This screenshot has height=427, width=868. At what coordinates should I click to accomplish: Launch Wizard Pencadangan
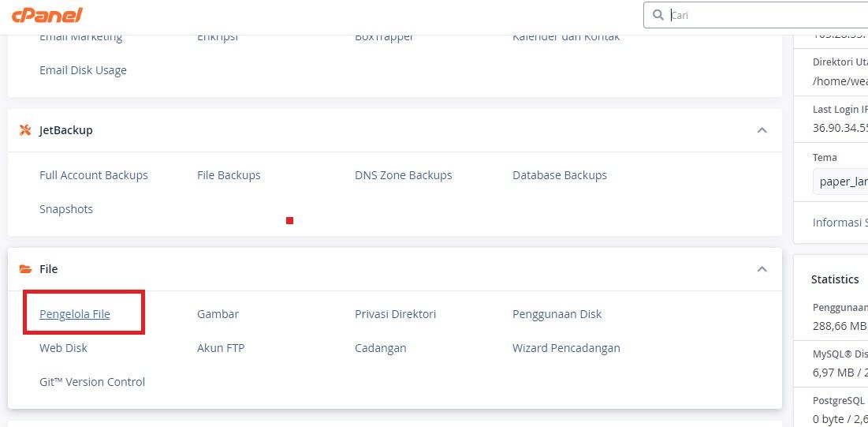tap(566, 348)
